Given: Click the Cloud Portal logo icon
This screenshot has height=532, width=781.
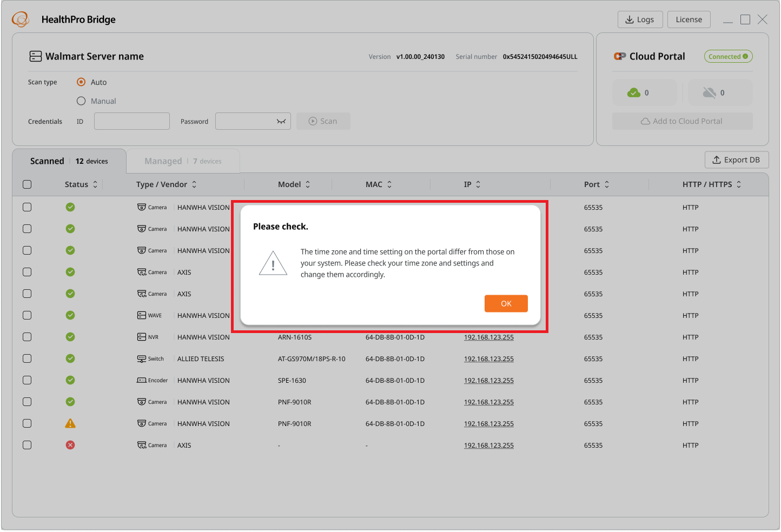Looking at the screenshot, I should click(620, 56).
